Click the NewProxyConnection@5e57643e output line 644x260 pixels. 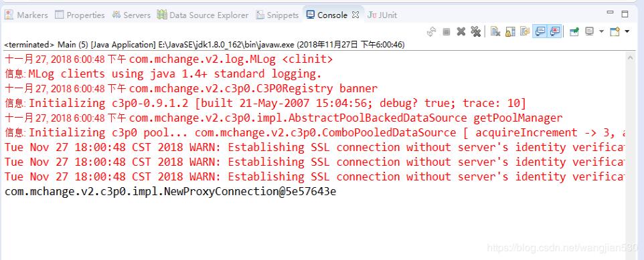coord(170,192)
